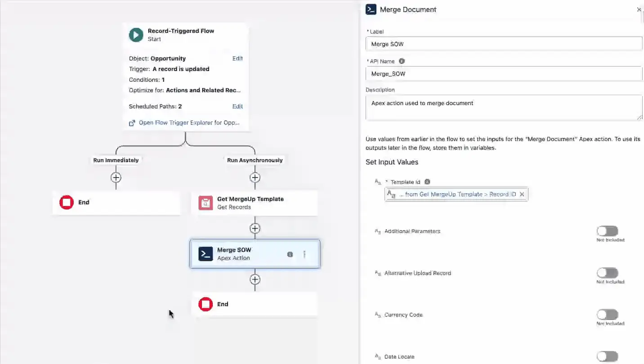Enable the Alternative Upload Record toggle
The width and height of the screenshot is (644, 364).
(607, 273)
